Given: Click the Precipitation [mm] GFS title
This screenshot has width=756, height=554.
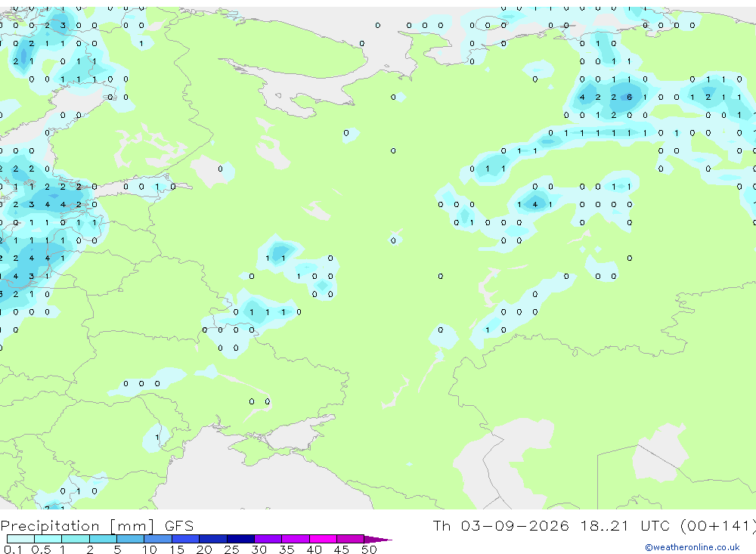Looking at the screenshot, I should (x=97, y=526).
